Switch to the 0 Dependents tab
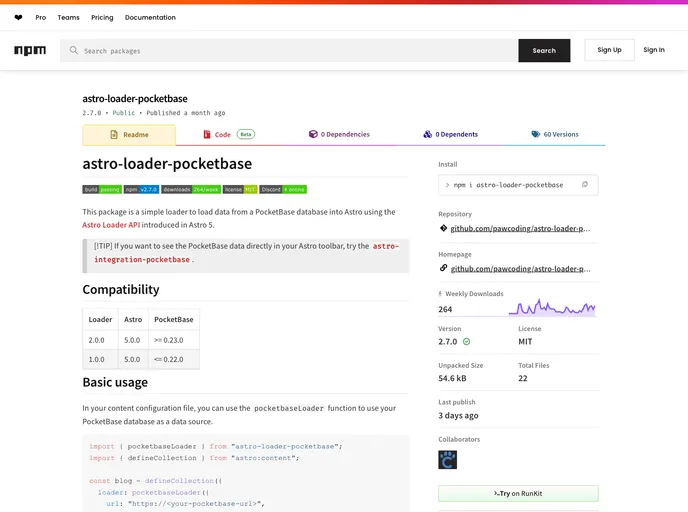Image resolution: width=688 pixels, height=512 pixels. click(451, 134)
